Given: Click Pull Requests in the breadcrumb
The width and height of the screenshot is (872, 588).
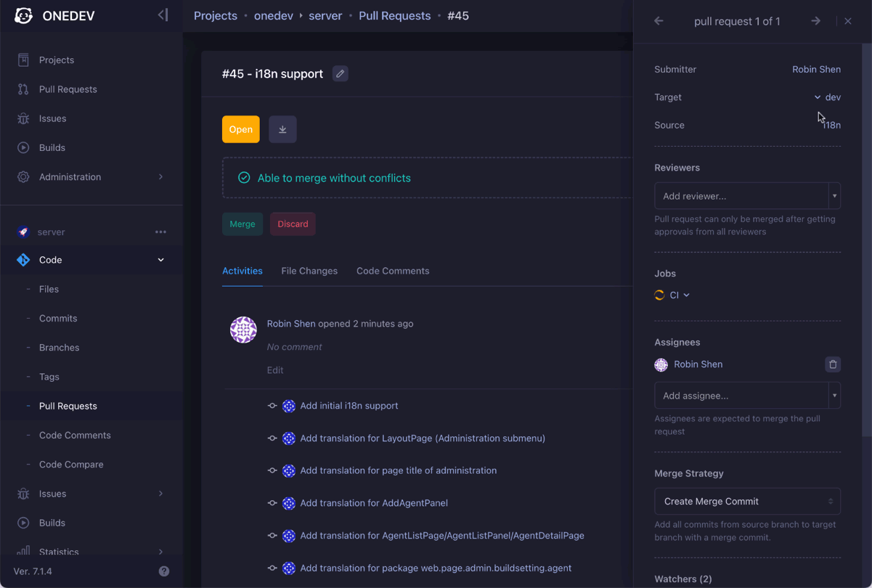Looking at the screenshot, I should click(x=395, y=16).
